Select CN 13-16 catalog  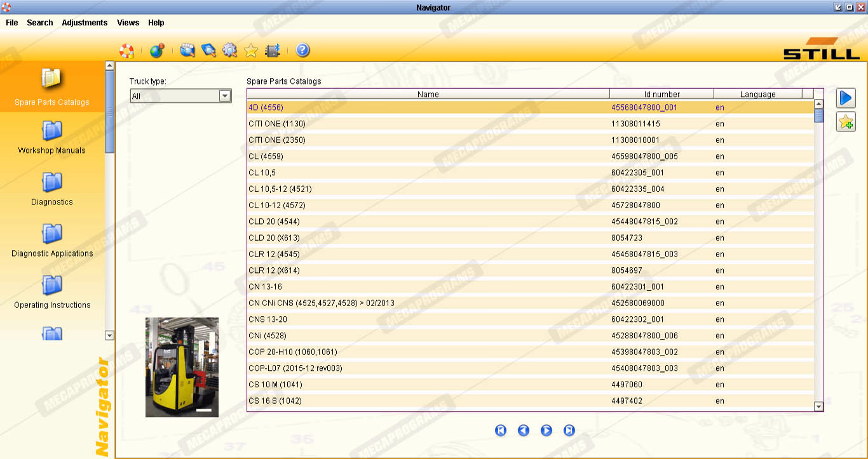click(x=531, y=286)
